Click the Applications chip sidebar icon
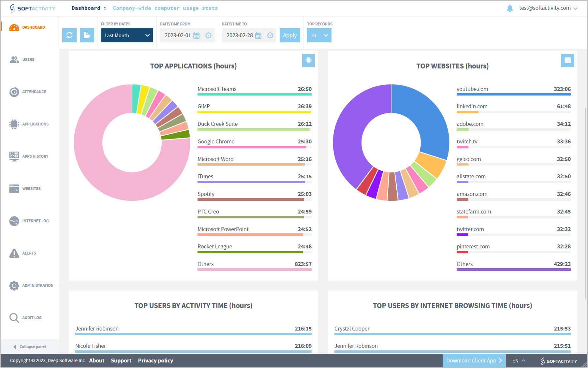Image resolution: width=588 pixels, height=368 pixels. (x=14, y=124)
